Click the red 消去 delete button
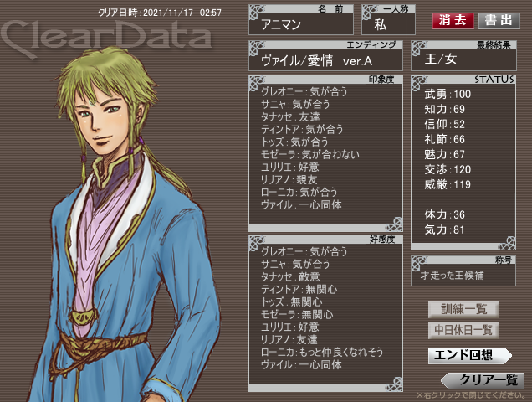The height and width of the screenshot is (402, 532). 453,20
